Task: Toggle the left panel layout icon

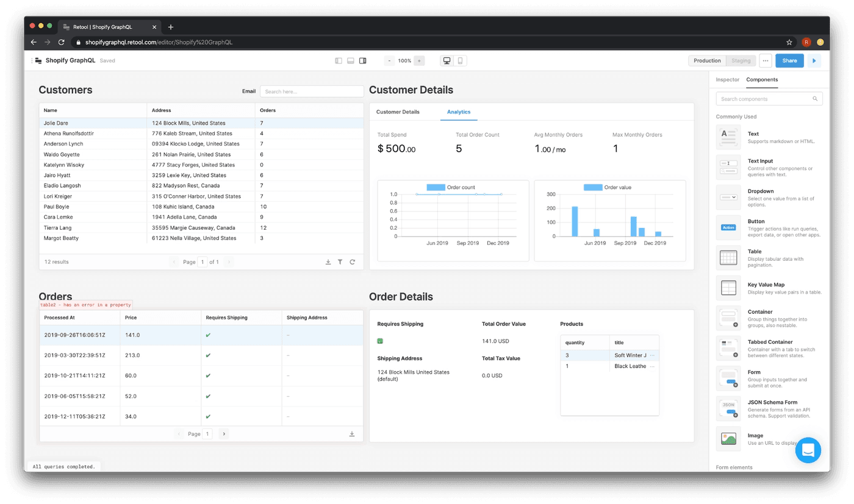Action: pos(339,61)
